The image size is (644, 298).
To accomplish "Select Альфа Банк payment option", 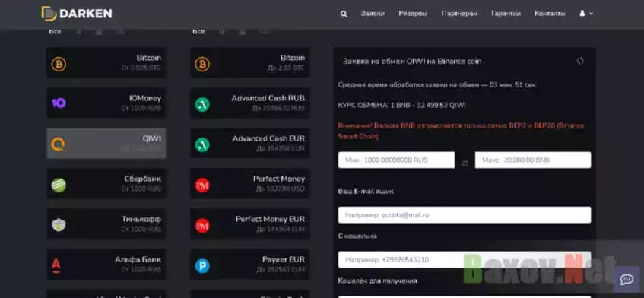I will point(106,264).
